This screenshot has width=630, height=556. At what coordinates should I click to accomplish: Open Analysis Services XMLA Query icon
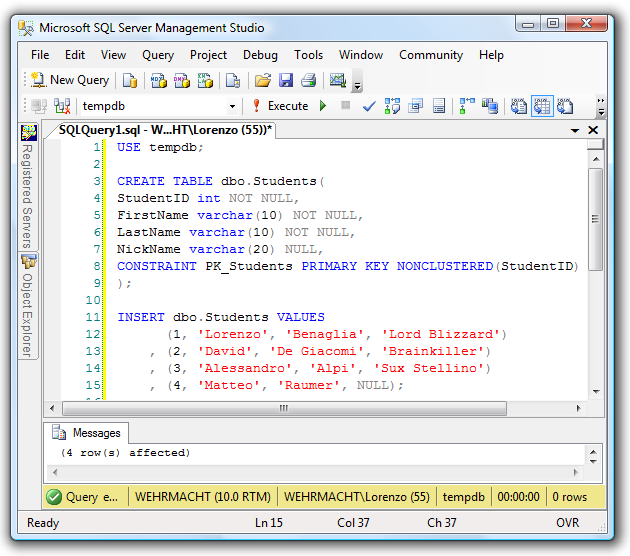pyautogui.click(x=205, y=80)
